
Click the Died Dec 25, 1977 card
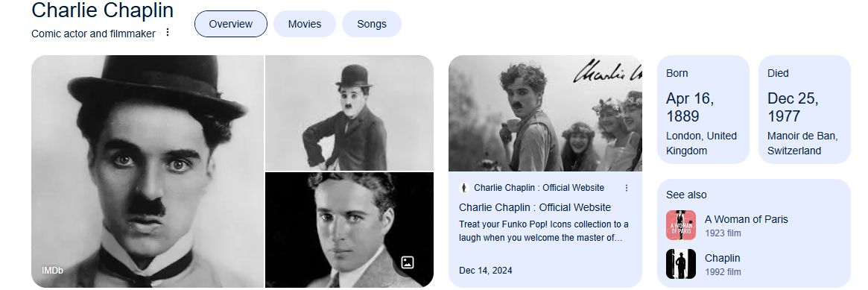pyautogui.click(x=805, y=110)
